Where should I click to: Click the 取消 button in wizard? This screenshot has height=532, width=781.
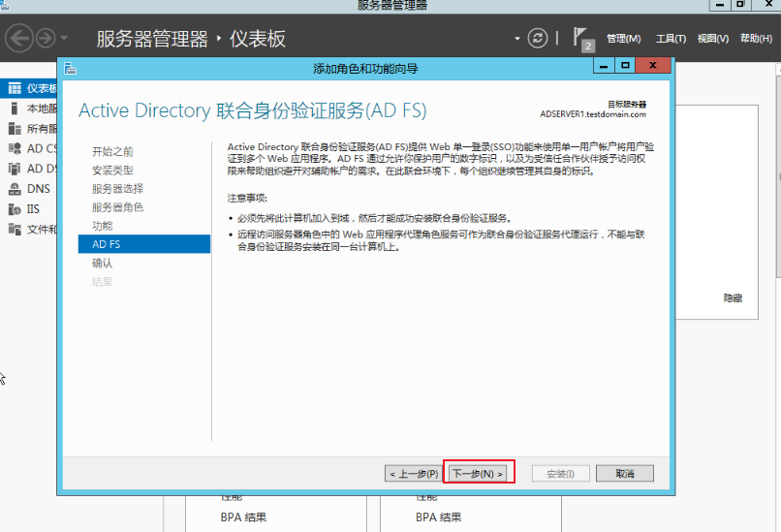625,474
